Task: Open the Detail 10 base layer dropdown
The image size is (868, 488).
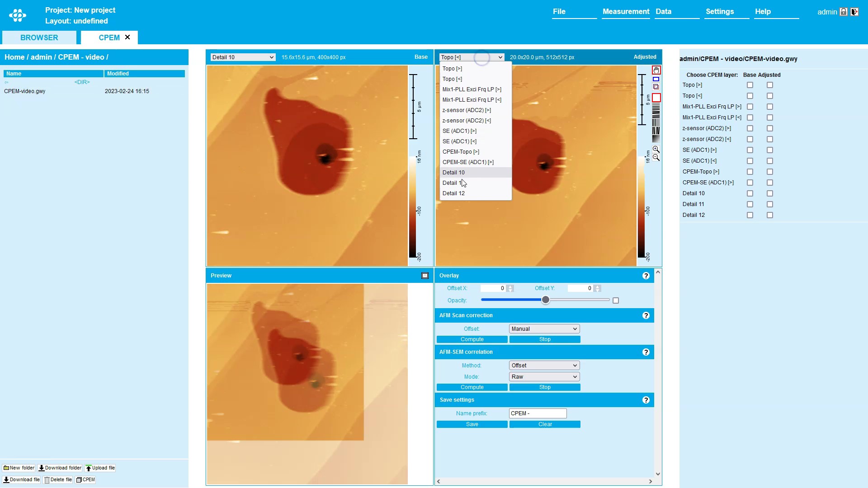Action: (x=243, y=57)
